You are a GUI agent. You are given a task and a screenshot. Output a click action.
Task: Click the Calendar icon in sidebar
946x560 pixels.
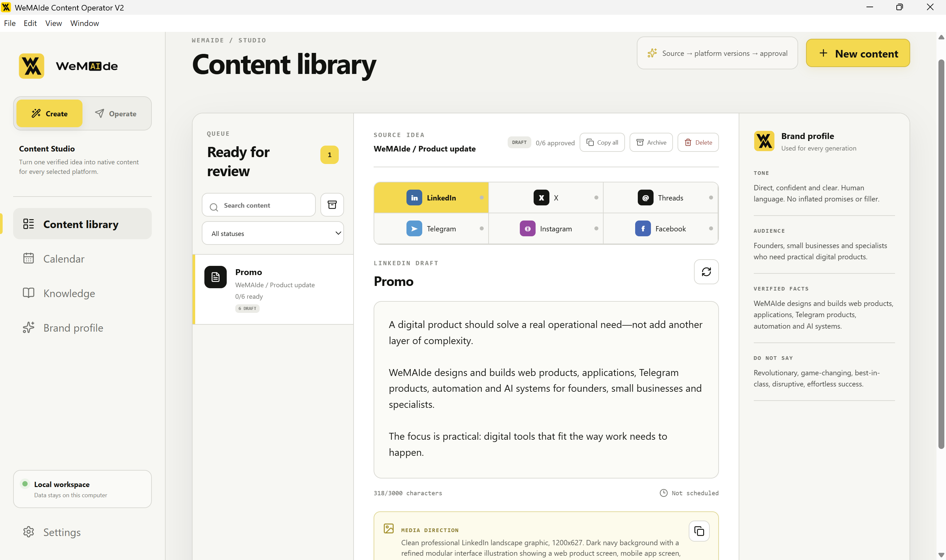coord(29,258)
